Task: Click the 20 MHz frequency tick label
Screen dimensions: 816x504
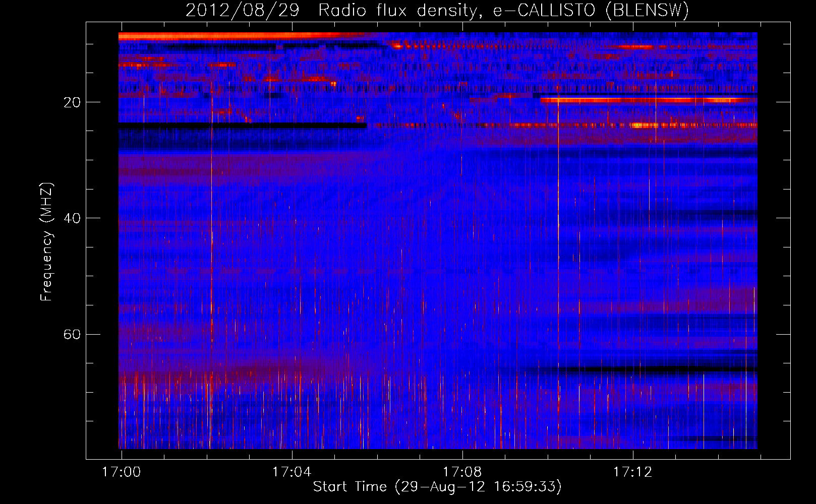Action: [x=72, y=102]
